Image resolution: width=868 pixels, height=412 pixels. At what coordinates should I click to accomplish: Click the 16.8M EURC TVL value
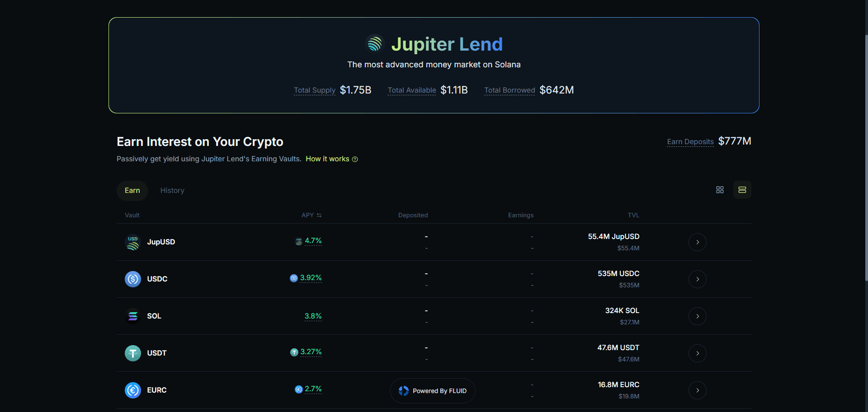[618, 385]
